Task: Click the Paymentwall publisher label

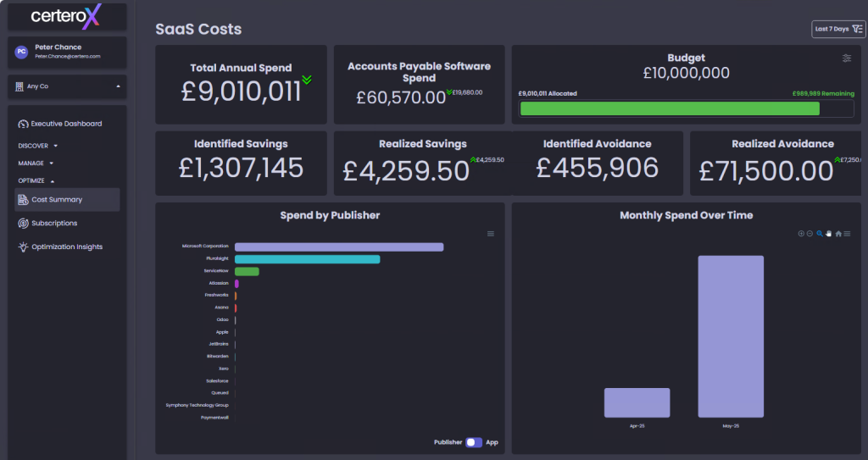Action: [x=214, y=418]
